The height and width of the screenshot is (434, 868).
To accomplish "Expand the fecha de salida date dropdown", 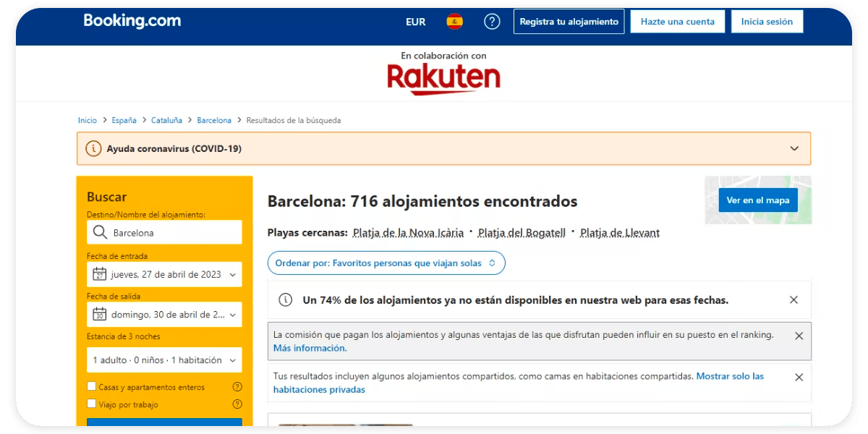I will pyautogui.click(x=231, y=314).
